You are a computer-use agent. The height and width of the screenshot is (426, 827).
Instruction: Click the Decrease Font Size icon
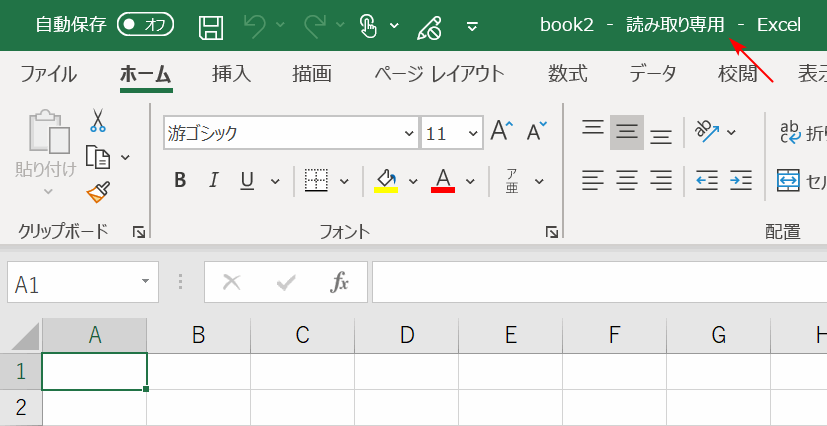coord(537,131)
